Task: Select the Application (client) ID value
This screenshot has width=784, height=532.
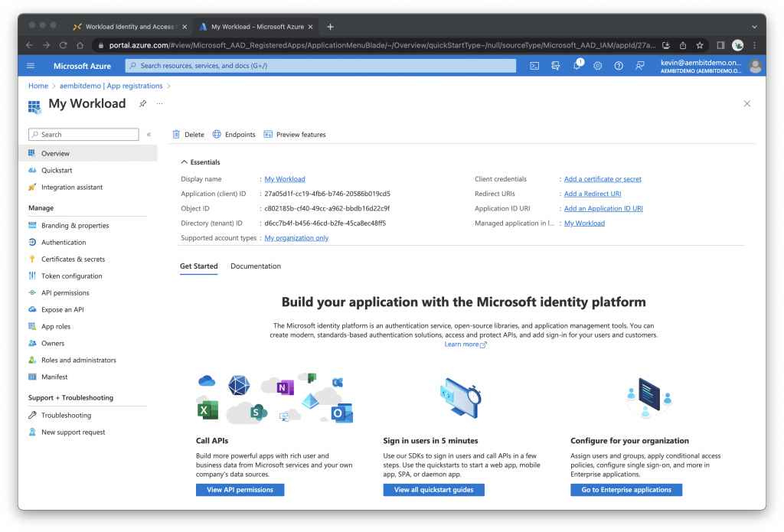Action: click(327, 194)
